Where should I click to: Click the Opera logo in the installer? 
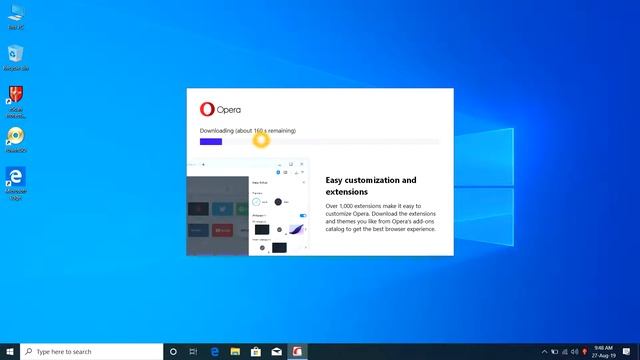[220, 109]
